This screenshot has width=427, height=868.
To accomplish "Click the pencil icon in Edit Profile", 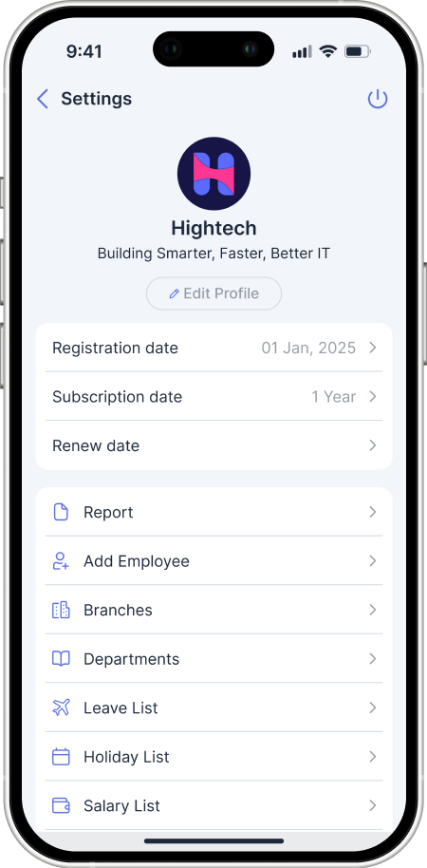I will 175,293.
